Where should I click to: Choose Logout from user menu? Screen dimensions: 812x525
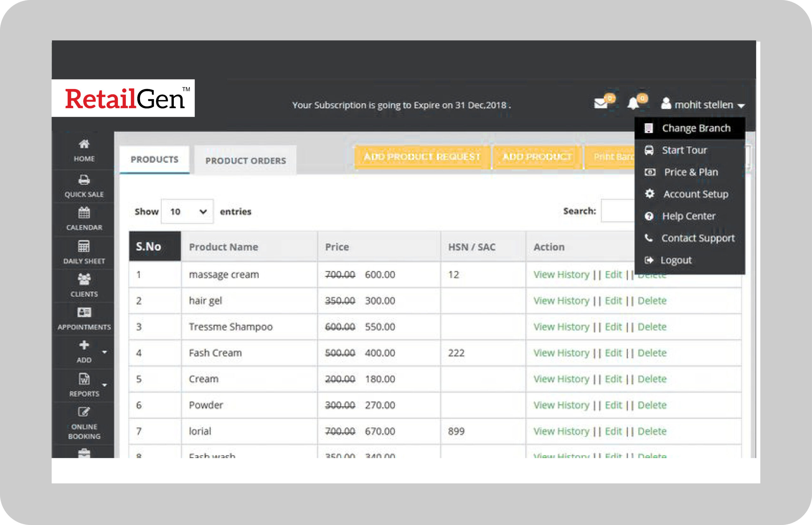click(x=676, y=260)
